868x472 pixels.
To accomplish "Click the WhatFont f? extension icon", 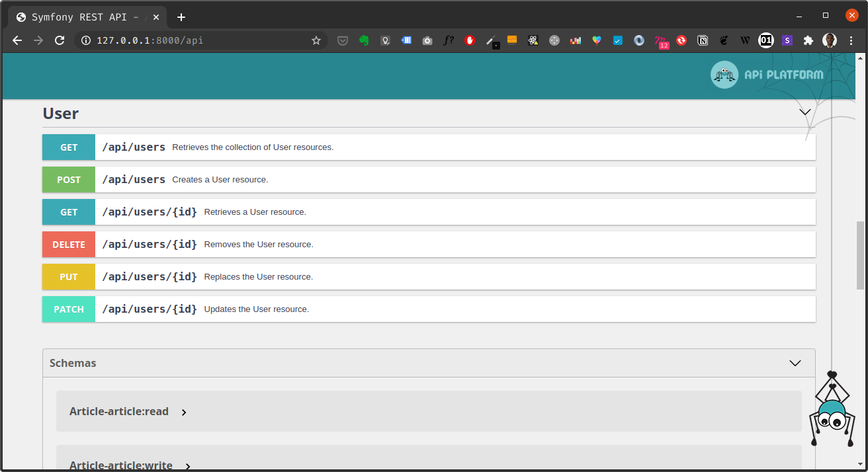I will [449, 40].
